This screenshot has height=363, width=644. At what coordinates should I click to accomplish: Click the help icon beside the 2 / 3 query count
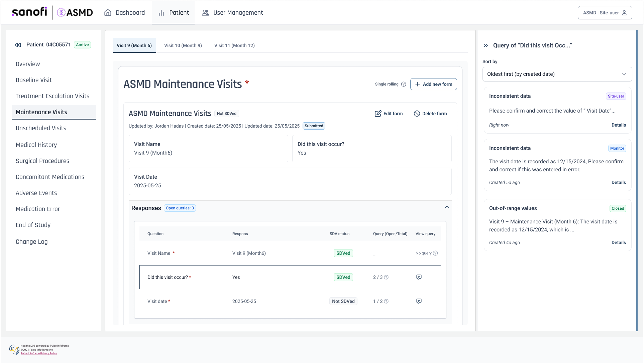[386, 277]
